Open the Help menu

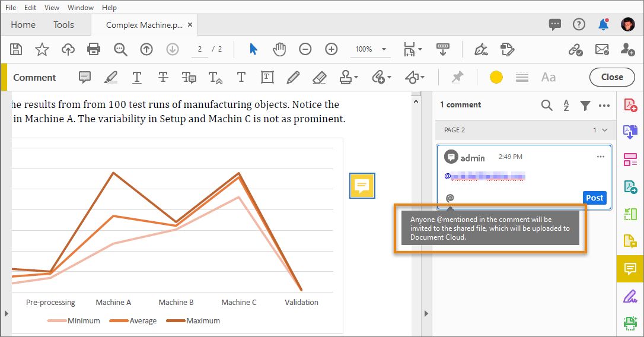click(109, 7)
